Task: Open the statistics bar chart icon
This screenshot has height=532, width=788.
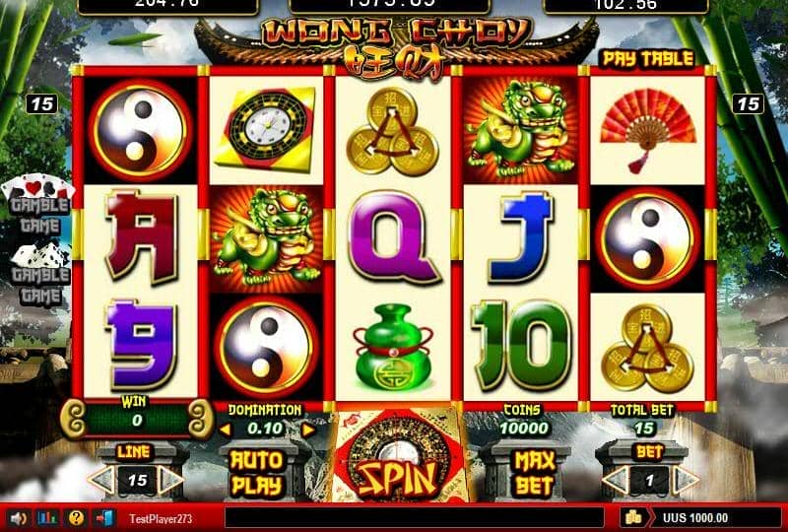Action: pos(47,518)
